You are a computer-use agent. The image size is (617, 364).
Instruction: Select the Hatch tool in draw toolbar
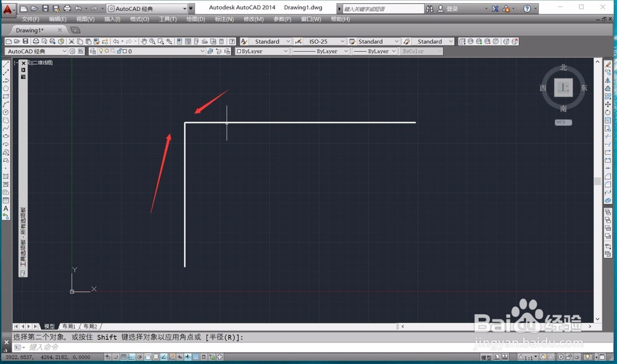pos(6,176)
